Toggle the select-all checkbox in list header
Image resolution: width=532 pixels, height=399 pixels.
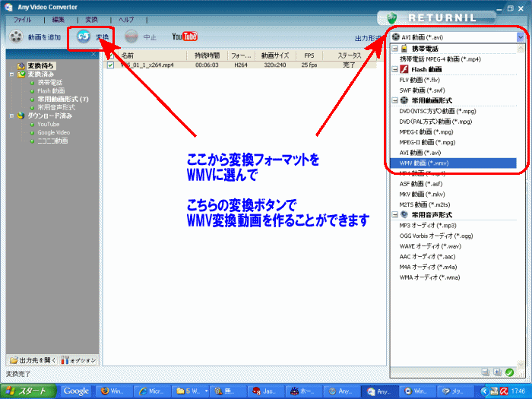[x=111, y=55]
